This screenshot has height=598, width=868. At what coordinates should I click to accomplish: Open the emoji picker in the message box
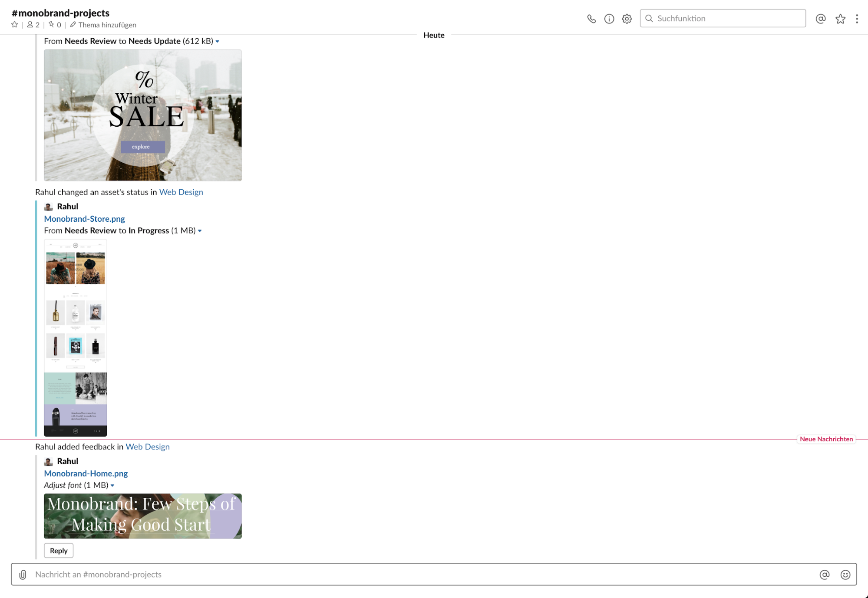[845, 575]
